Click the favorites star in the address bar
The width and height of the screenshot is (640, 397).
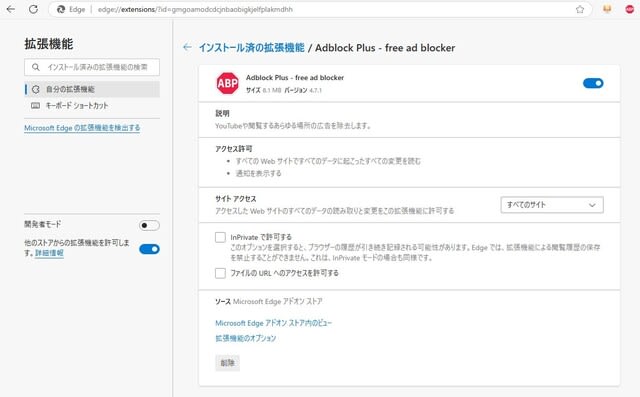tap(580, 9)
